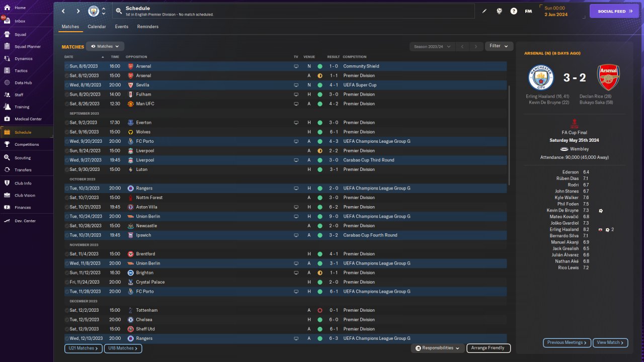Navigate back with the left arrow
Image resolution: width=644 pixels, height=362 pixels.
coord(63,11)
